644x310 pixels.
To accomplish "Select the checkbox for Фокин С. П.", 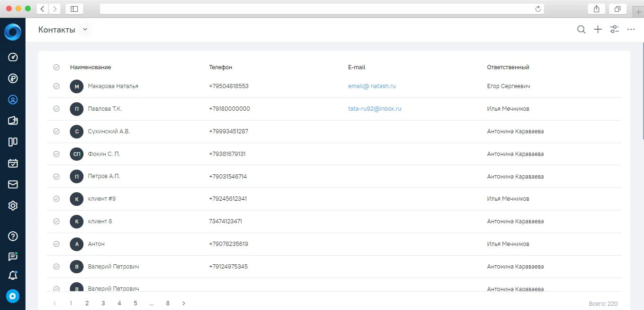I will click(57, 154).
